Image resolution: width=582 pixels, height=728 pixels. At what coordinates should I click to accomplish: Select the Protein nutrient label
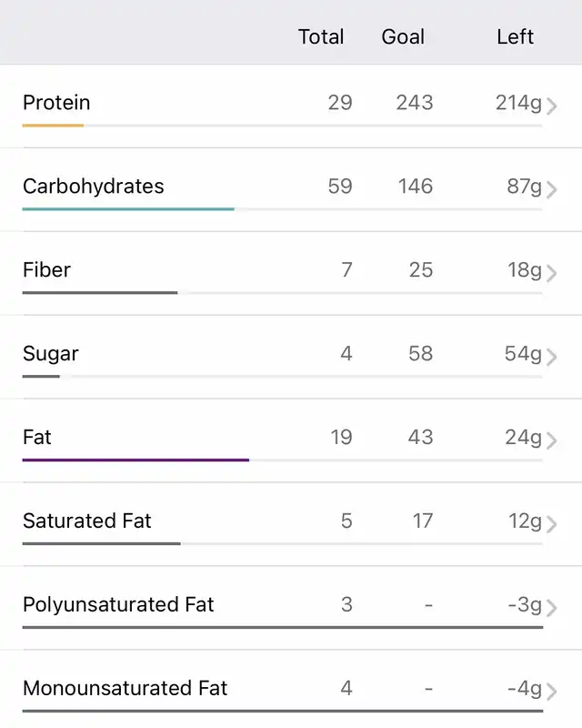click(x=56, y=103)
